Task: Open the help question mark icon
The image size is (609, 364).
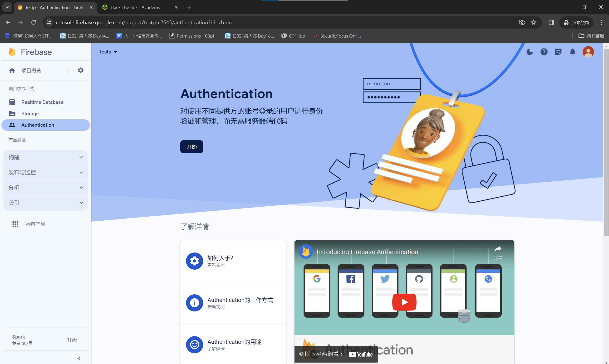Action: click(544, 52)
